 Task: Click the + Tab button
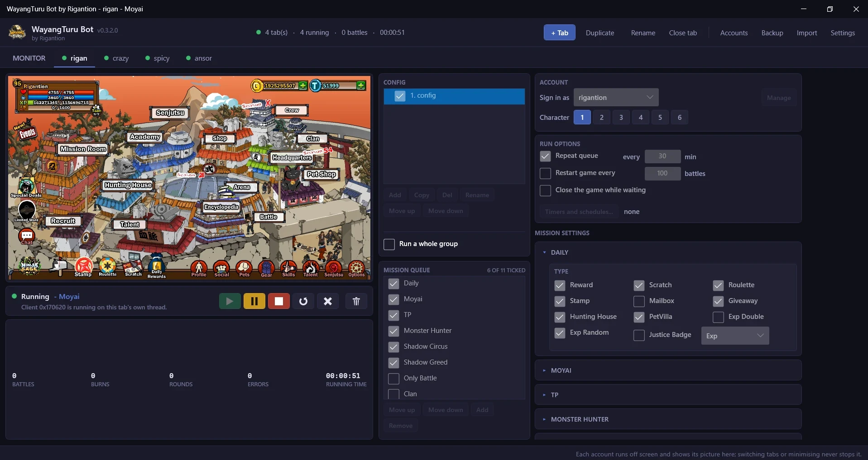point(560,33)
